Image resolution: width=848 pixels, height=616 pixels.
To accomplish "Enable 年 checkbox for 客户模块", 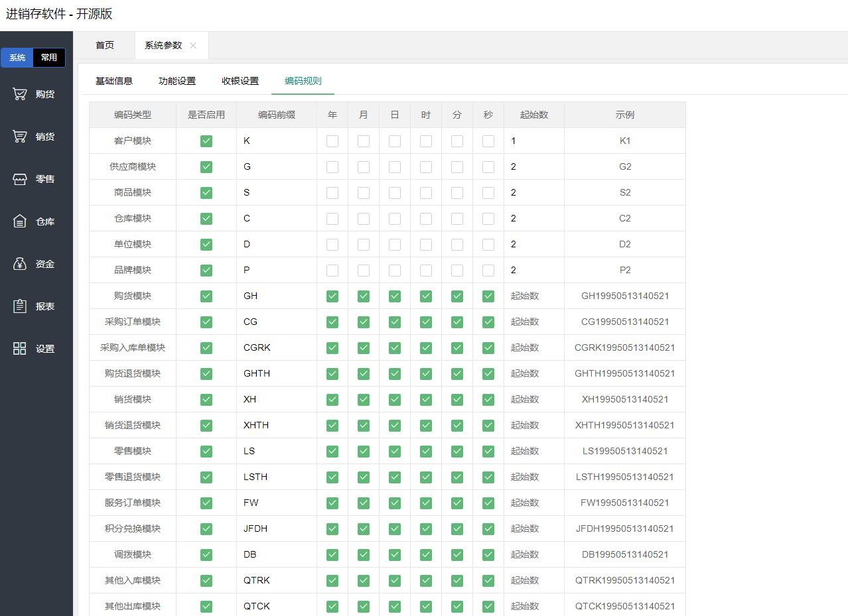I will coord(332,141).
